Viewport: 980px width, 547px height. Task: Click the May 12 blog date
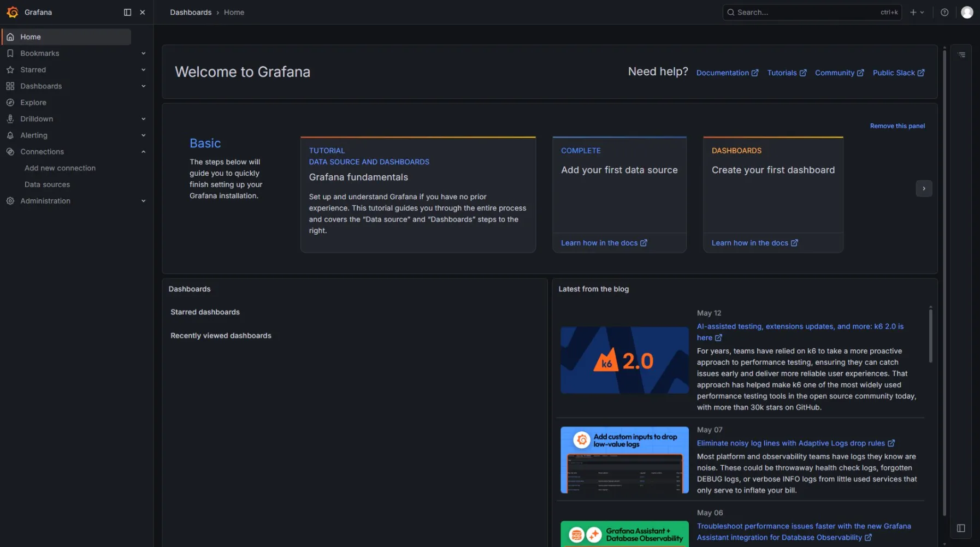709,313
